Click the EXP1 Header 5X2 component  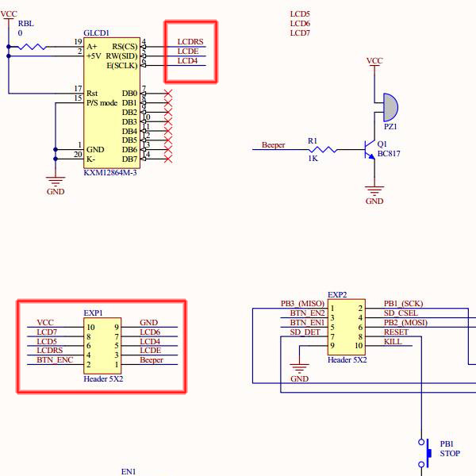tap(103, 344)
